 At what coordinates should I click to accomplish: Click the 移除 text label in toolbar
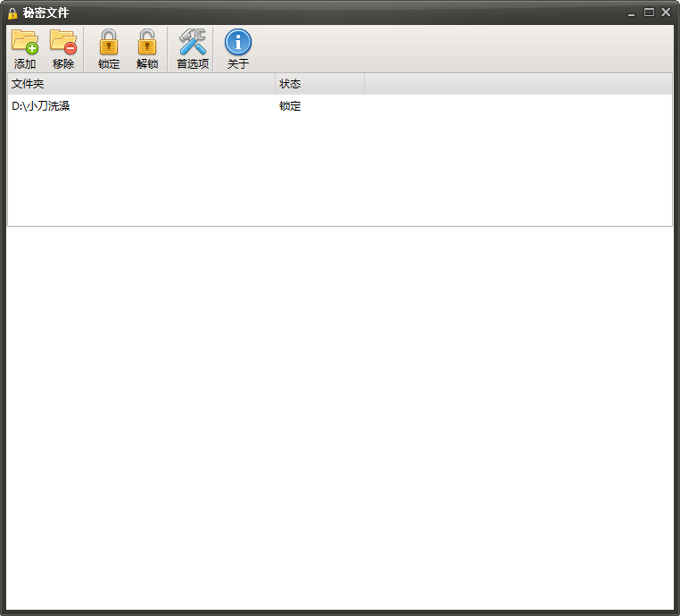coord(63,64)
